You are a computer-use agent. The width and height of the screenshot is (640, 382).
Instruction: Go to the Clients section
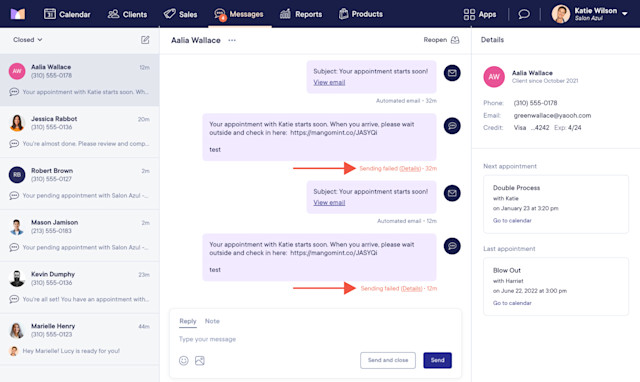coord(127,14)
